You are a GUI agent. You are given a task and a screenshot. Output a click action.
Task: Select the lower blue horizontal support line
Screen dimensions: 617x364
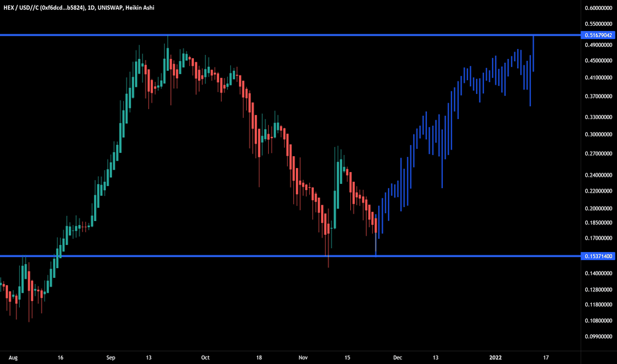[290, 256]
